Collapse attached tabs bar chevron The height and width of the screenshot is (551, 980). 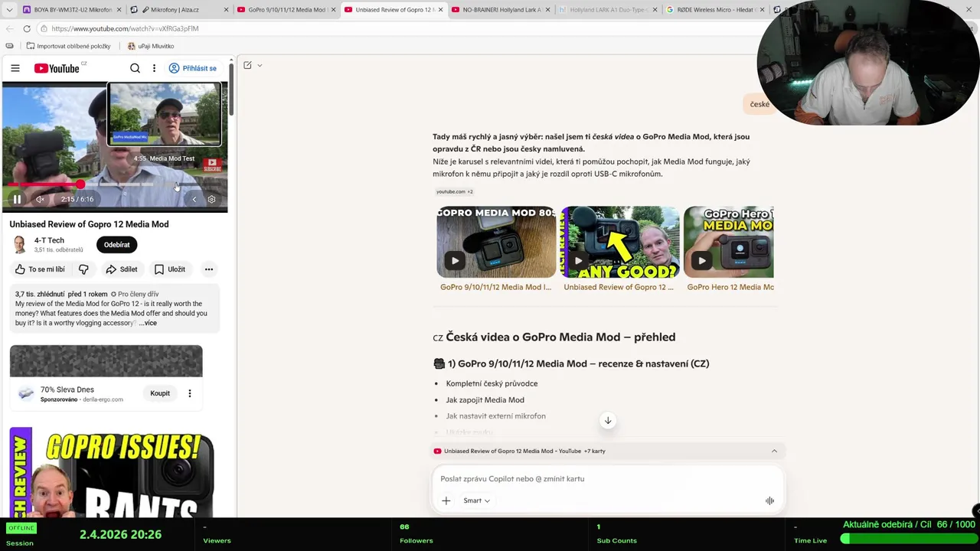(x=774, y=451)
